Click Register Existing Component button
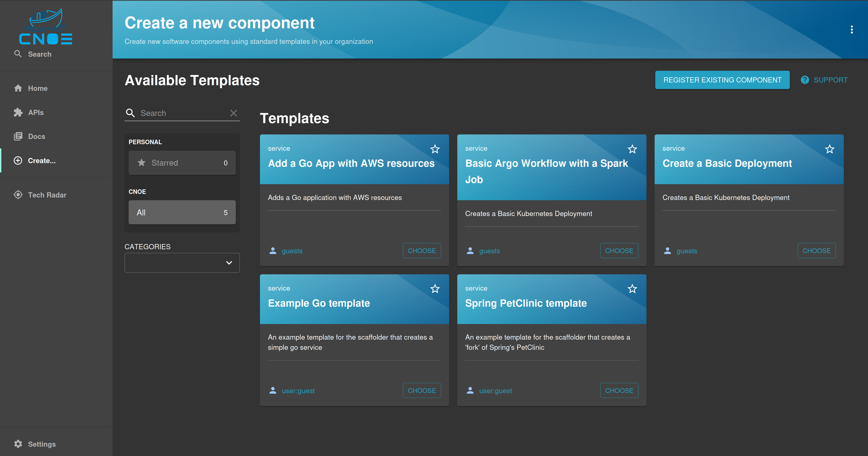 point(722,80)
